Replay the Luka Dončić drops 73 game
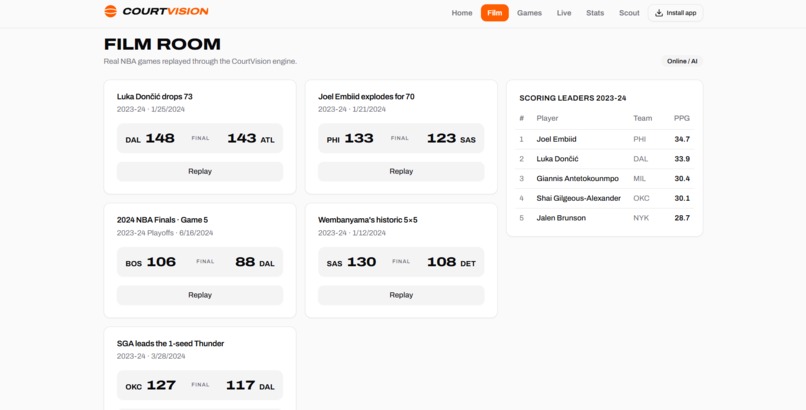Screen dimensions: 806x410 click(200, 172)
